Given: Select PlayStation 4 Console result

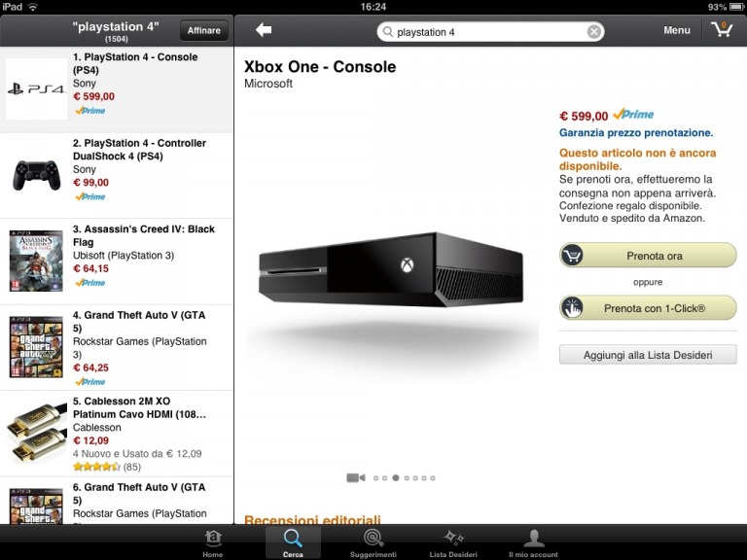Looking at the screenshot, I should click(x=117, y=89).
